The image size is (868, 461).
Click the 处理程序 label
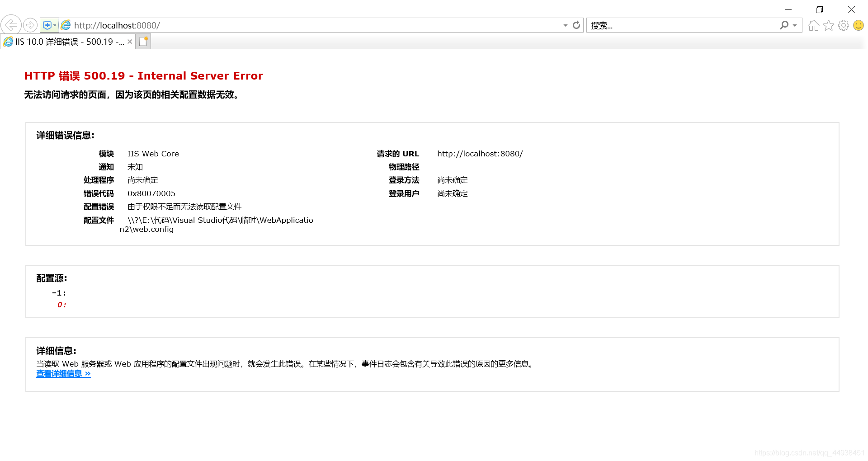coord(99,180)
